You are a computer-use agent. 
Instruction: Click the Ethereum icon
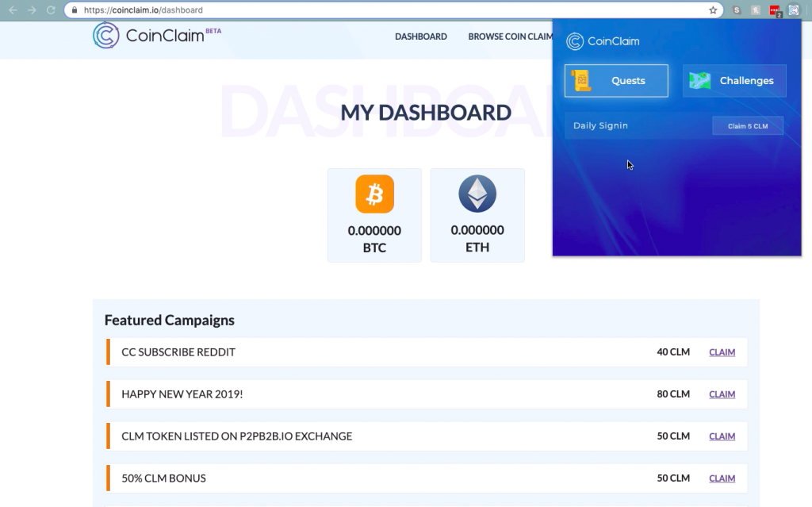[x=477, y=194]
